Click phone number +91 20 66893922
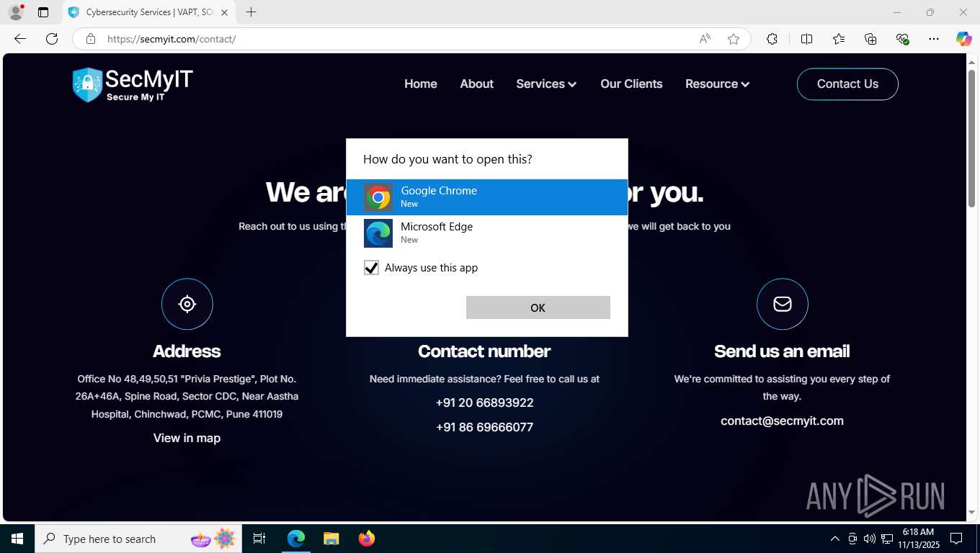The image size is (980, 553). point(485,403)
